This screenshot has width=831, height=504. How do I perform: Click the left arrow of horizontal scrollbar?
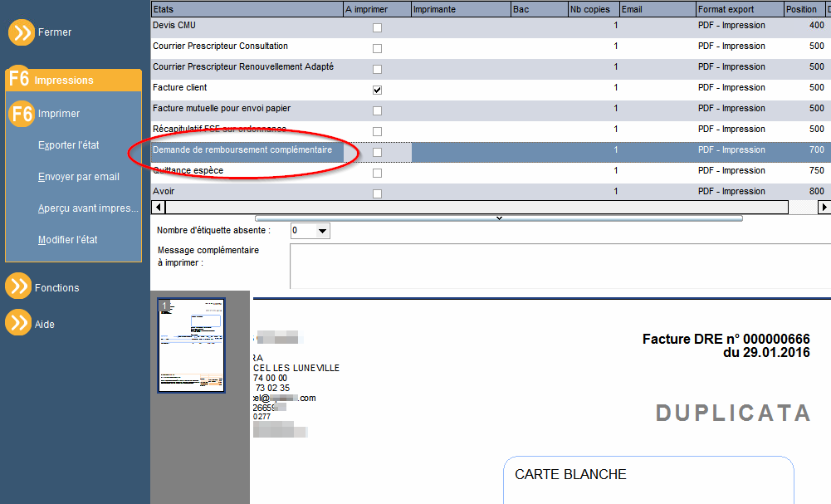158,207
